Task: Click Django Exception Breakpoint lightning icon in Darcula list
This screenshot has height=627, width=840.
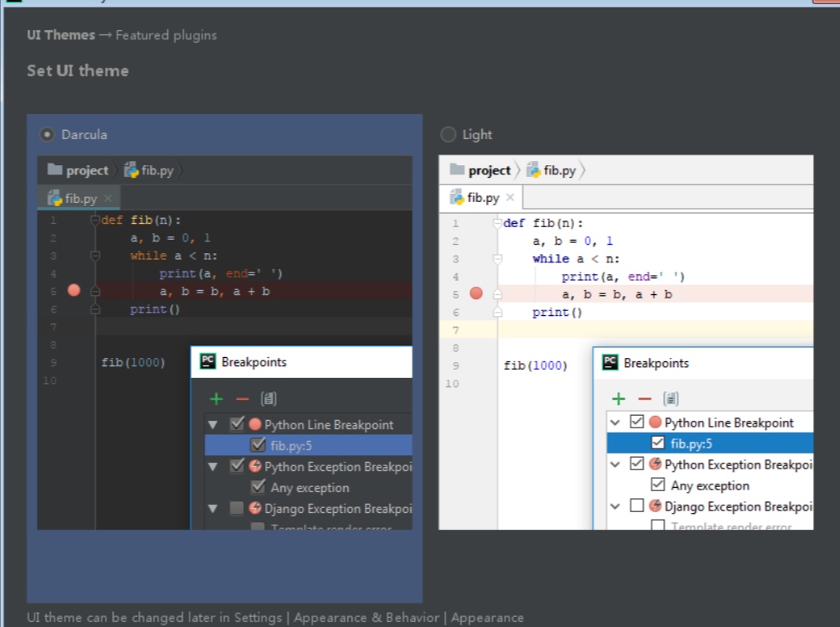Action: tap(255, 508)
